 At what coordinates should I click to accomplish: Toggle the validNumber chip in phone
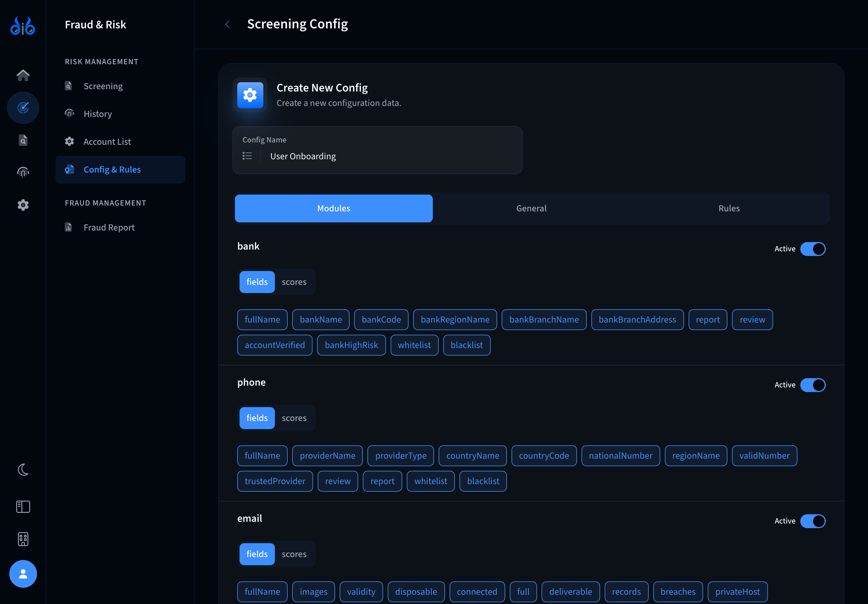pos(764,455)
